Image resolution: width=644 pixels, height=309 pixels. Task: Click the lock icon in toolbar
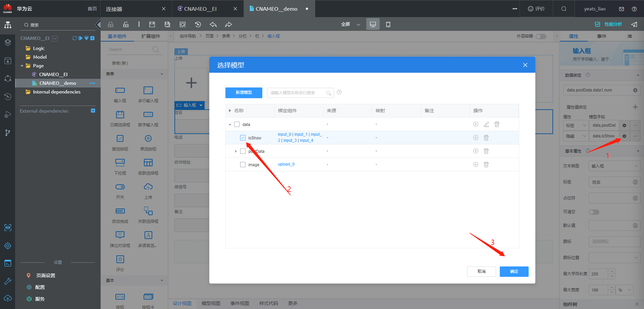coord(111,24)
